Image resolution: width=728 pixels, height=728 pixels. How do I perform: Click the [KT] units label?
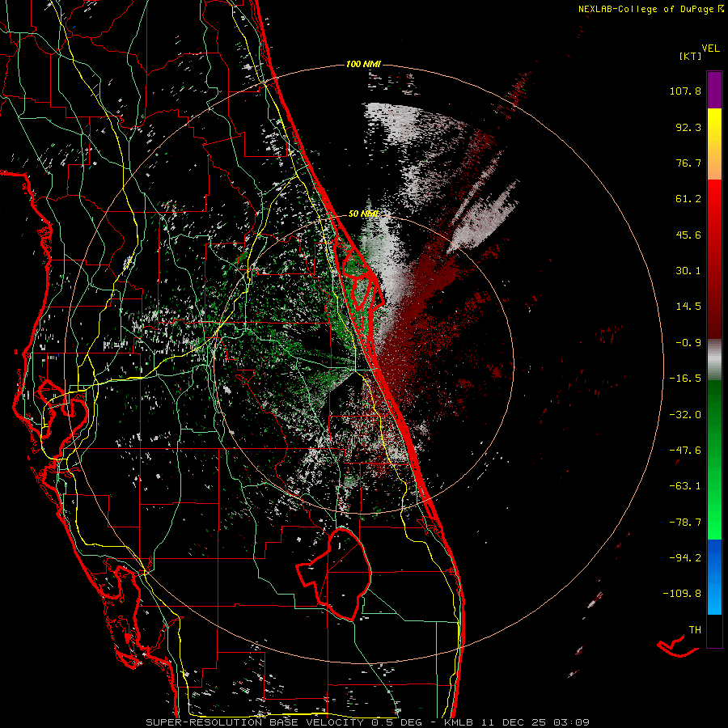[690, 56]
